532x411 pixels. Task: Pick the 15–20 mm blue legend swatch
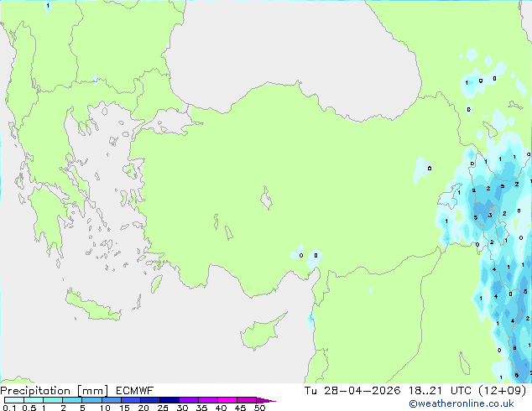[x=130, y=400]
